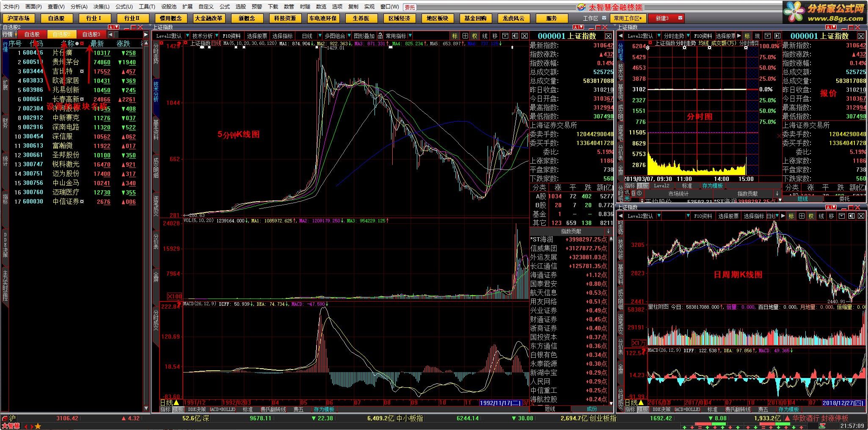Open the 多图组合 dropdown arrow
The image size is (868, 430).
tap(349, 36)
